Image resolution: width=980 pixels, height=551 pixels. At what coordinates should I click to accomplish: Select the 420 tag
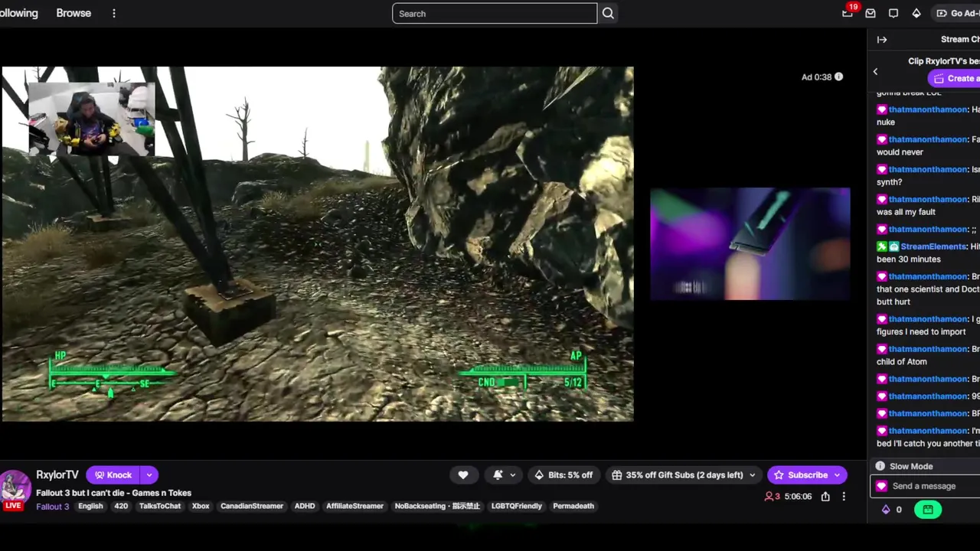121,506
